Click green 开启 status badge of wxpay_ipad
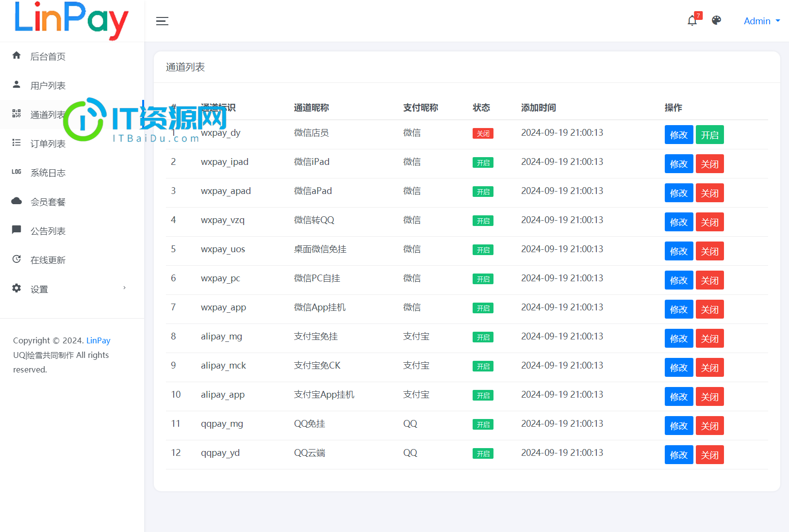Image resolution: width=789 pixels, height=532 pixels. click(x=483, y=162)
